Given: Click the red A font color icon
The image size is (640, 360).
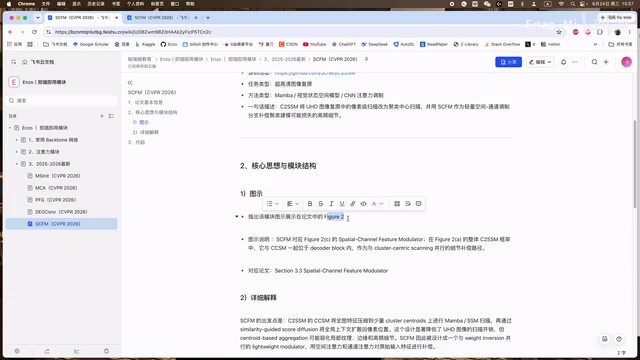Looking at the screenshot, I should tap(374, 203).
